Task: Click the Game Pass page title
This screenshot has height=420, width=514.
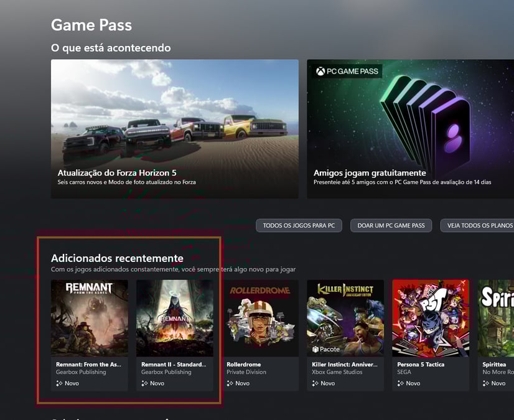Action: click(x=91, y=26)
